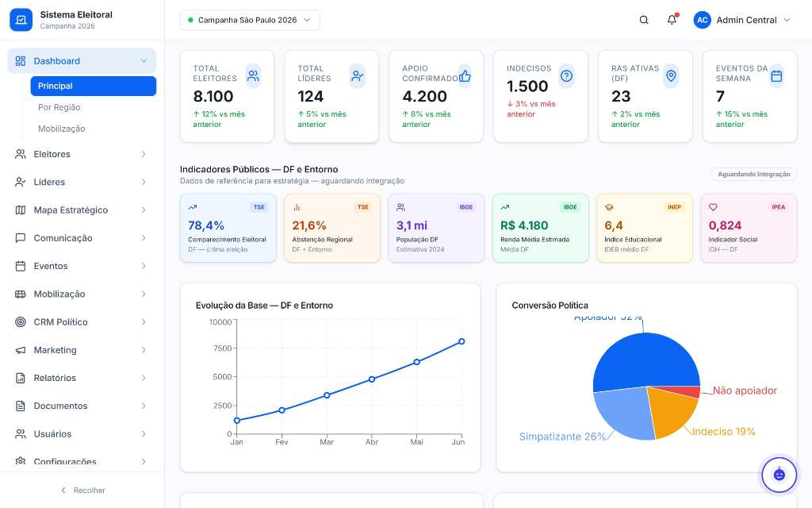Click the Recolher sidebar button
The width and height of the screenshot is (812, 508).
(82, 491)
